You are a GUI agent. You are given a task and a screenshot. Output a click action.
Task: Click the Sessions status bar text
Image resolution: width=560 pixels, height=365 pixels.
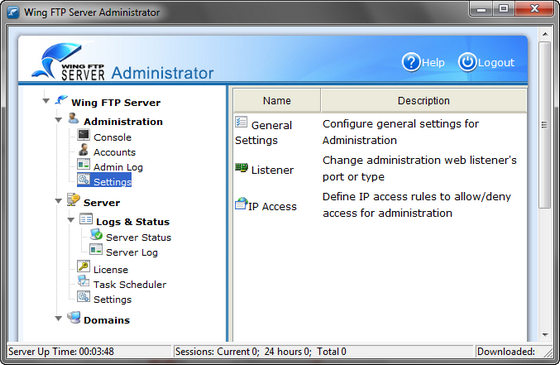261,351
